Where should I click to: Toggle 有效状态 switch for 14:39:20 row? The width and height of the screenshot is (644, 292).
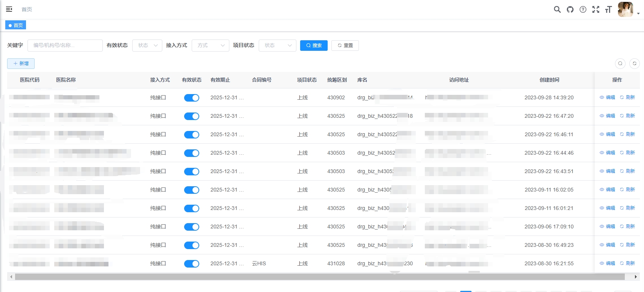point(192,98)
